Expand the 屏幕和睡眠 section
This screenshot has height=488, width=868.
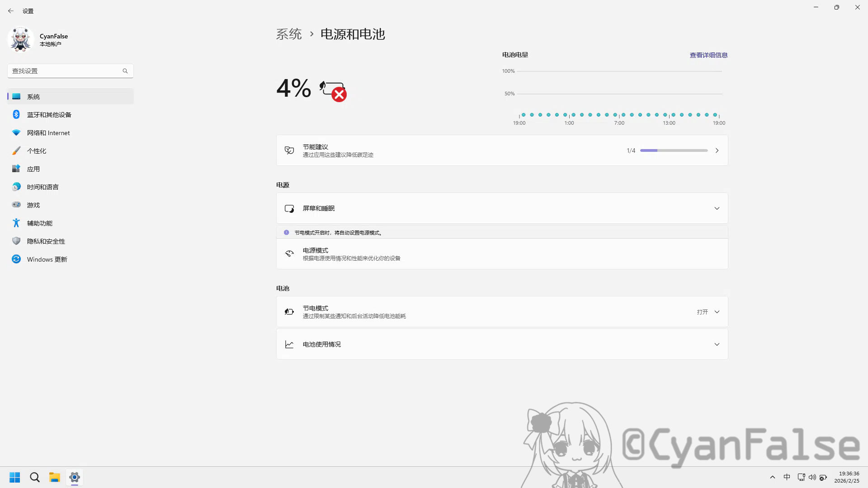tap(501, 208)
